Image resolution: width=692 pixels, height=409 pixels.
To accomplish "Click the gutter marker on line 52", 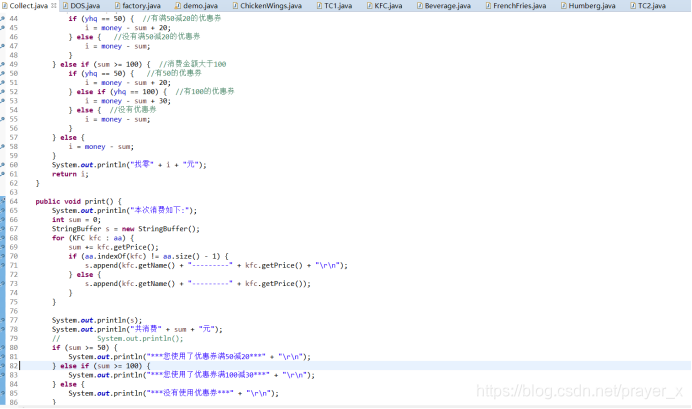I will (x=3, y=92).
